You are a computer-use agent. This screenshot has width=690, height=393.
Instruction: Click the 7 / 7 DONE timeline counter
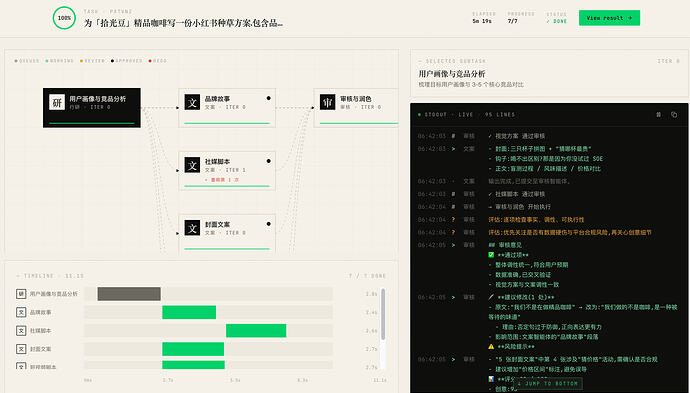[x=367, y=276]
